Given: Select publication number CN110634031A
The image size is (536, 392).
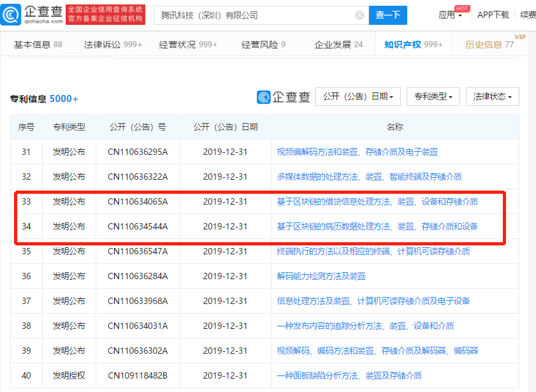Looking at the screenshot, I should [138, 326].
